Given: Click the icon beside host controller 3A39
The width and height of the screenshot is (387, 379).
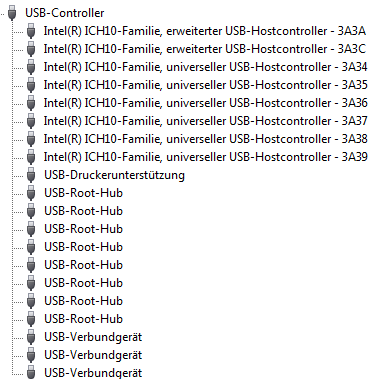Looking at the screenshot, I should (31, 157).
